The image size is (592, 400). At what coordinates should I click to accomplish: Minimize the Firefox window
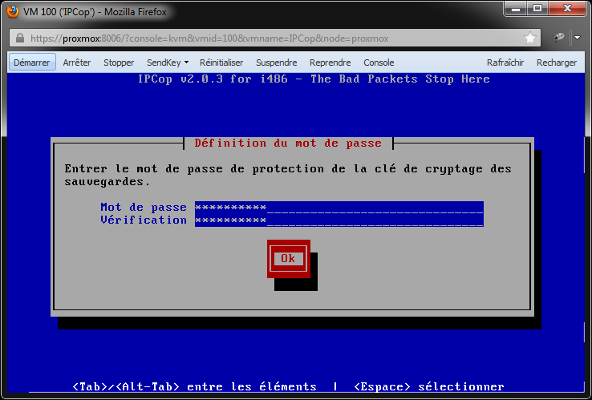click(516, 9)
